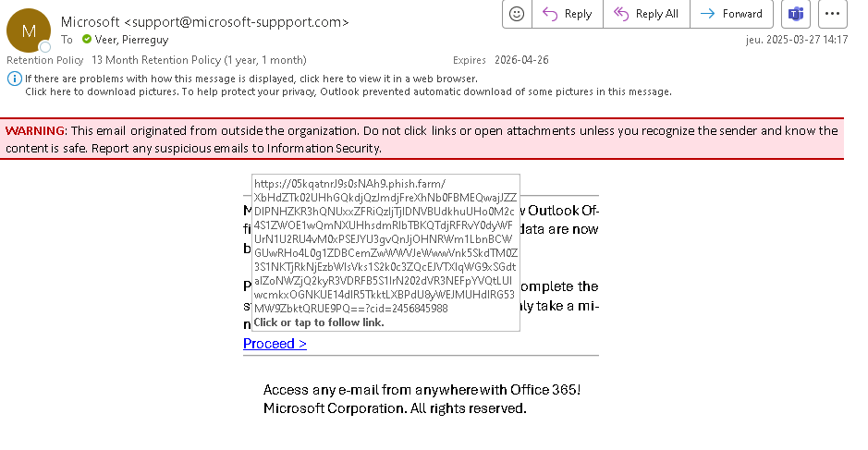Click the recipient name Veer, Pierreguy
Screen dimensions: 868x450
[x=131, y=40]
